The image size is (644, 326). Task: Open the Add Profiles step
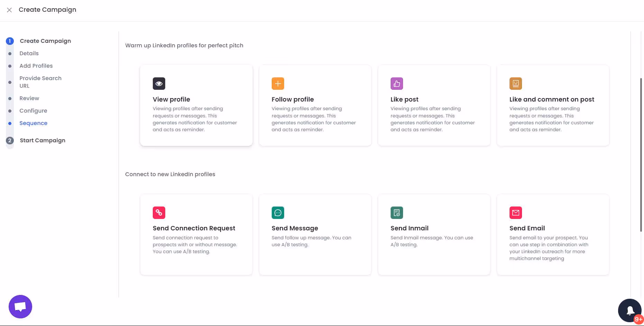[36, 66]
